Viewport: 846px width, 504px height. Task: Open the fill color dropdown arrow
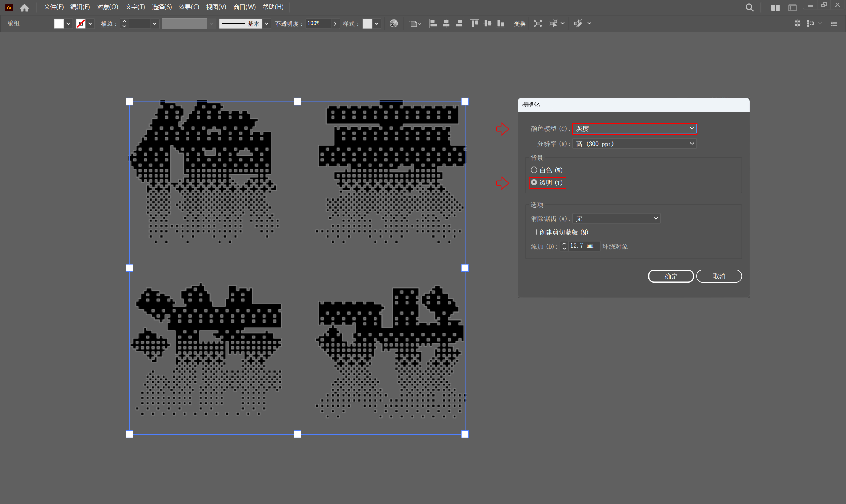point(68,24)
